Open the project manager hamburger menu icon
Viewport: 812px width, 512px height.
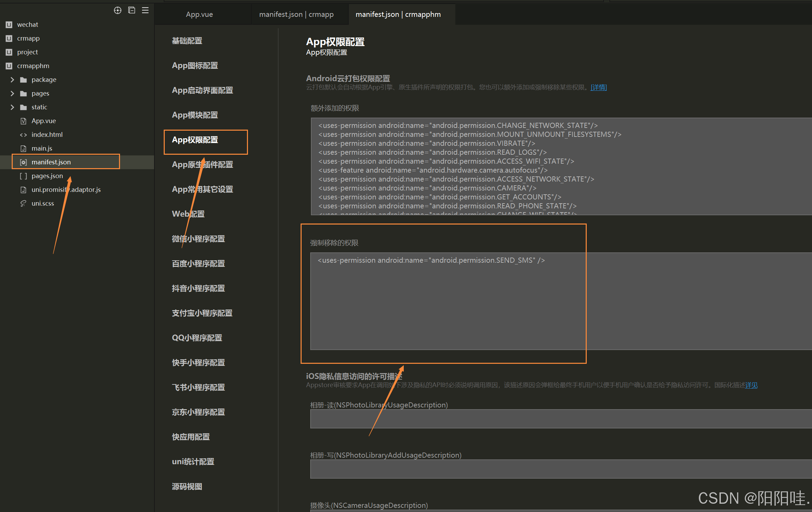145,10
